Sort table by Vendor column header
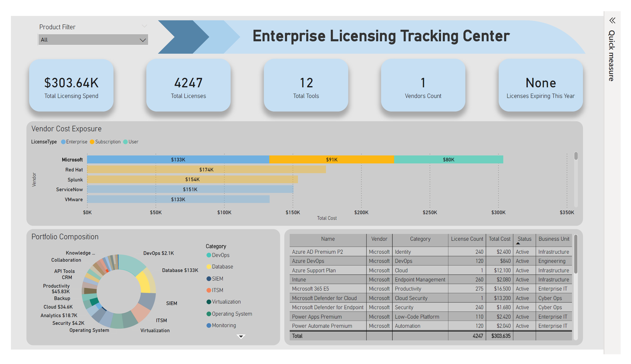Screen dimensions: 631x364 tap(379, 239)
